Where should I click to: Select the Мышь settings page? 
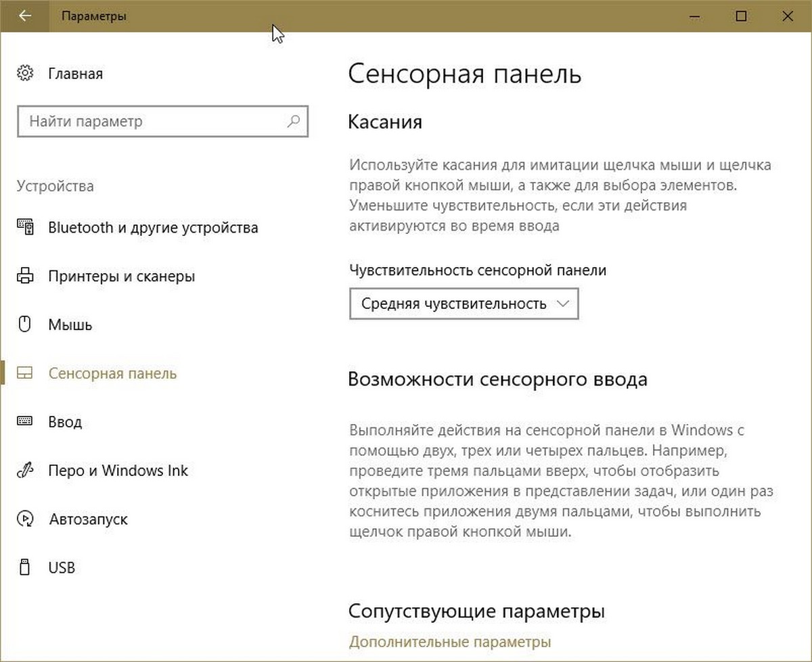coord(70,325)
